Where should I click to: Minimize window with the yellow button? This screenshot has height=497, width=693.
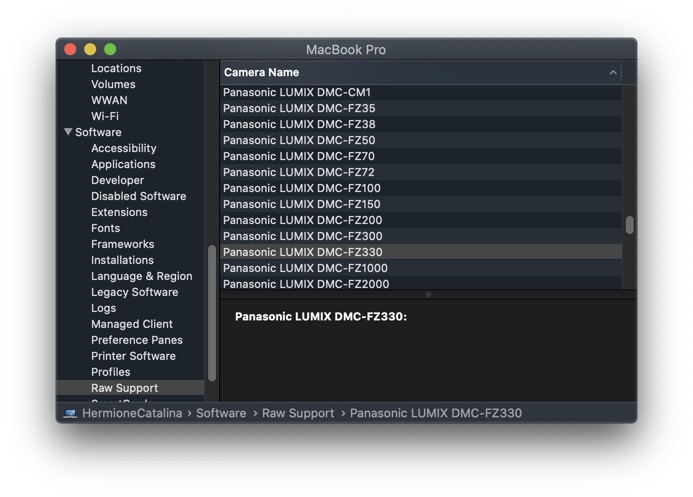coord(90,49)
